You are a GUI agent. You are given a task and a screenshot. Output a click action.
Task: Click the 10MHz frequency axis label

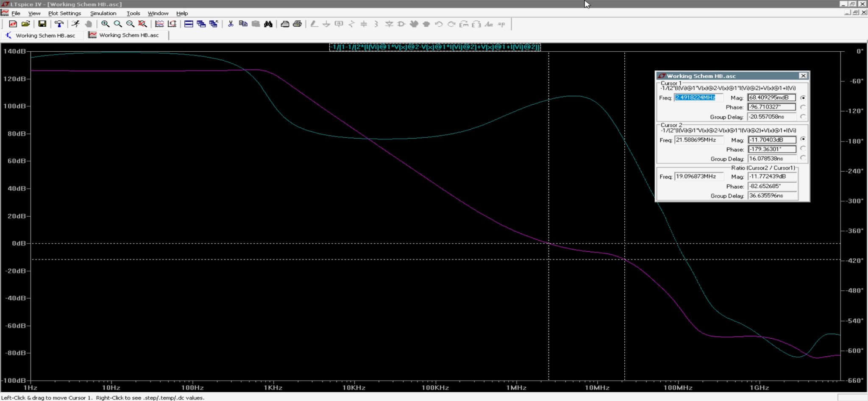[x=597, y=387]
